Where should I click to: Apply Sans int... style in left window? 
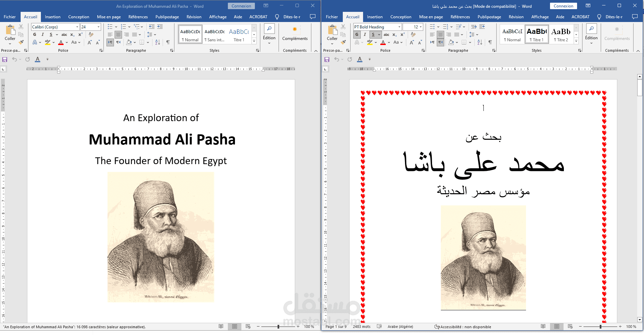(215, 35)
